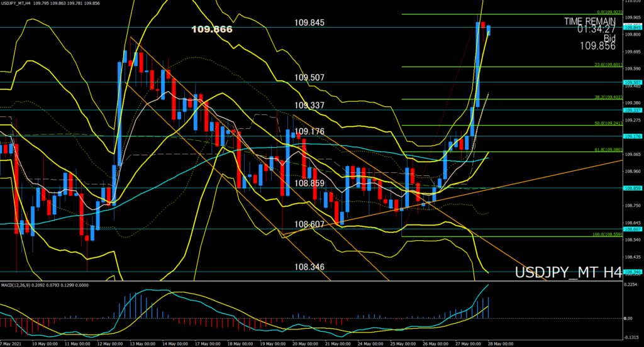Click the 27 May 00:00 date label
The height and width of the screenshot is (347, 644).
coord(468,344)
